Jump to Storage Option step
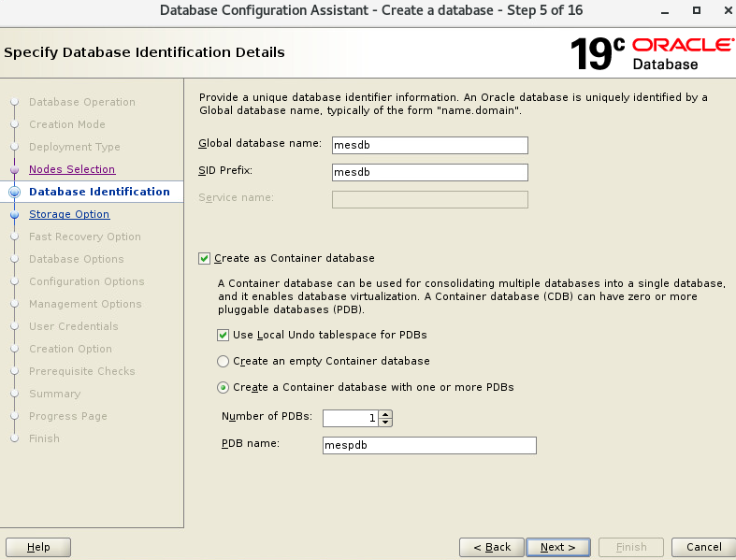This screenshot has height=560, width=736. pyautogui.click(x=69, y=214)
